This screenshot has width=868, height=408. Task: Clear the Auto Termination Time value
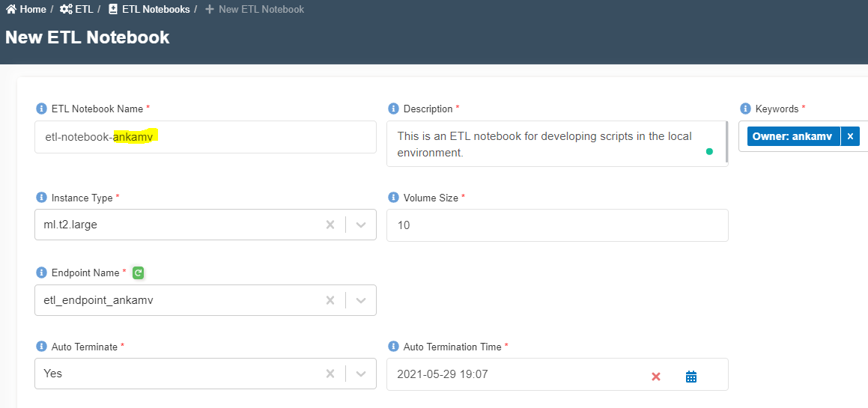coord(656,377)
